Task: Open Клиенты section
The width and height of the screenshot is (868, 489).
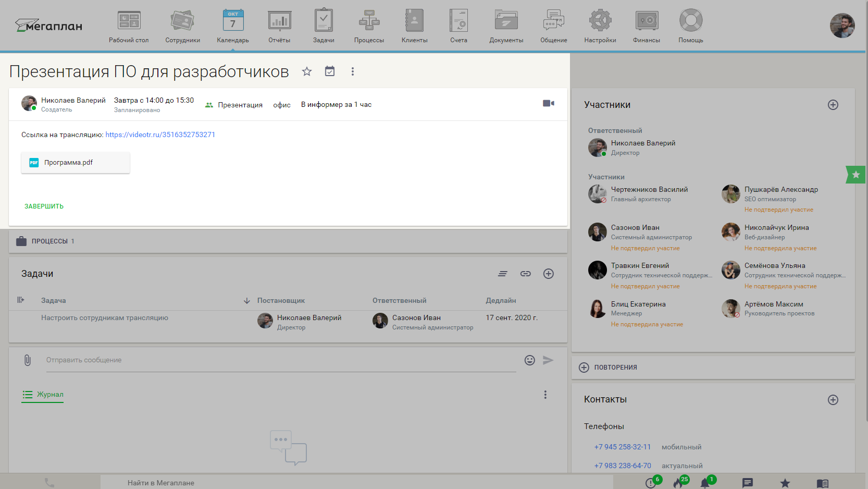Action: [x=414, y=26]
